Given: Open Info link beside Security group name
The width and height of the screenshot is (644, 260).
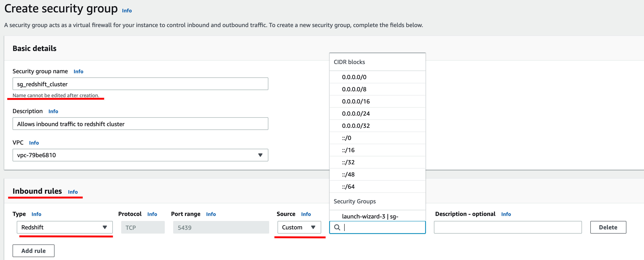Looking at the screenshot, I should point(78,71).
